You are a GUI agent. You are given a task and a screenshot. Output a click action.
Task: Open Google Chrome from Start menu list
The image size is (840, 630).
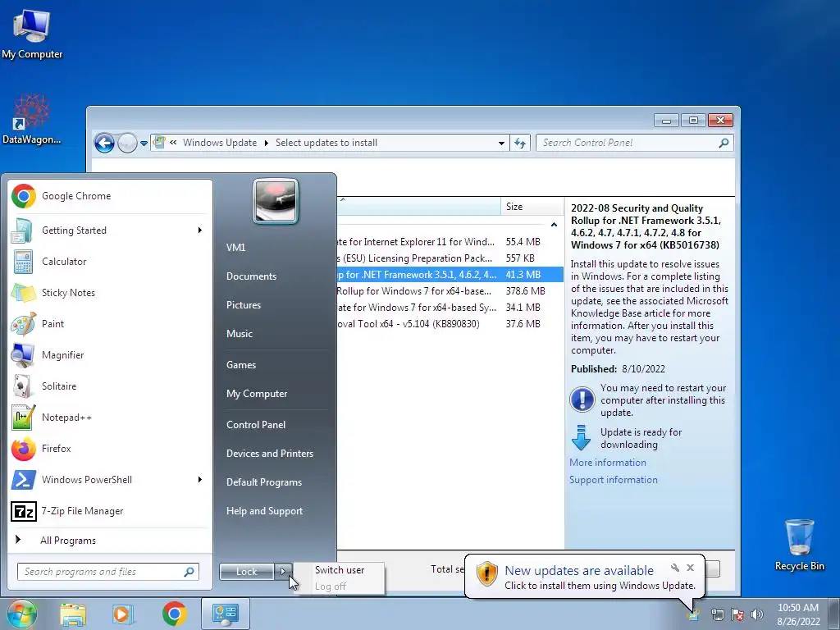tap(110, 196)
